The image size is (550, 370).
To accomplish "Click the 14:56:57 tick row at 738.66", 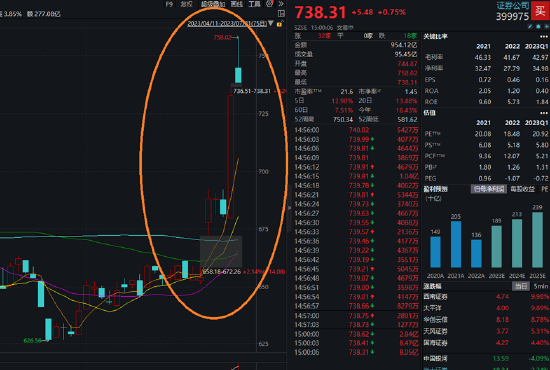I will pos(356,306).
